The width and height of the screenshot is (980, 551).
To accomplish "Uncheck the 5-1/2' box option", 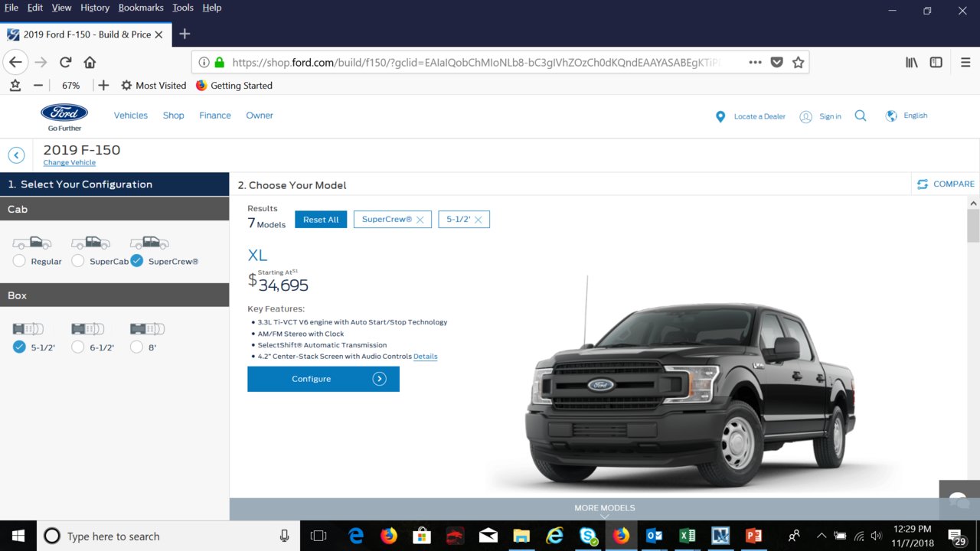I will coord(19,347).
